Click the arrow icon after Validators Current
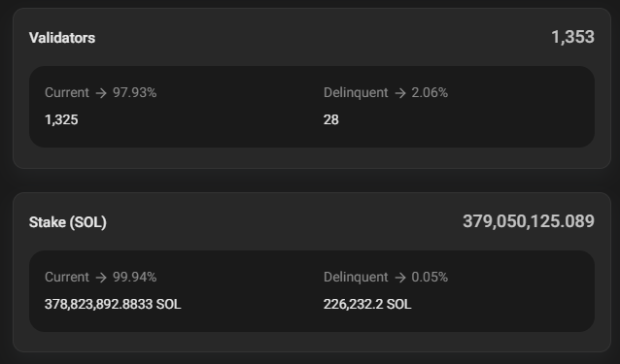Screen dimensions: 620x364 click(101, 93)
